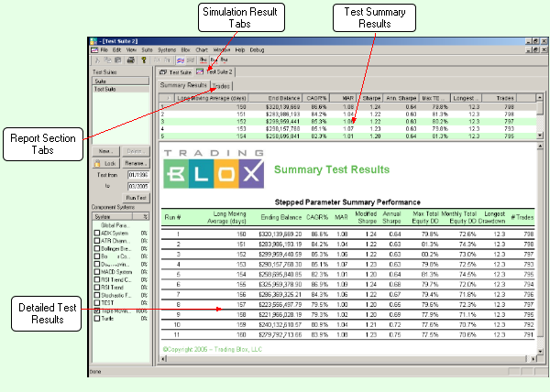Open the File menu
The width and height of the screenshot is (550, 392).
click(104, 50)
